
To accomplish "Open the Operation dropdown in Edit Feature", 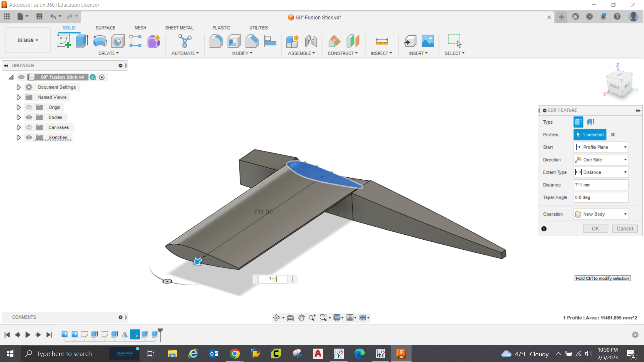I will [x=625, y=214].
